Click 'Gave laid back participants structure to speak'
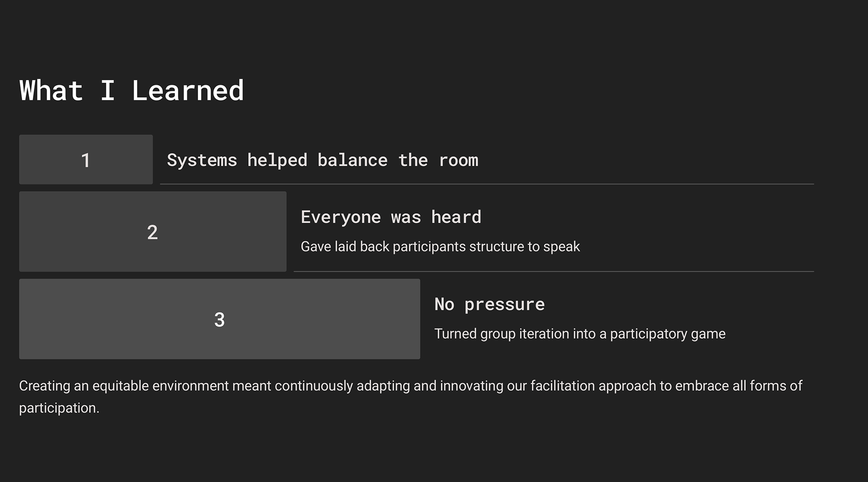Viewport: 868px width, 482px height. (440, 247)
